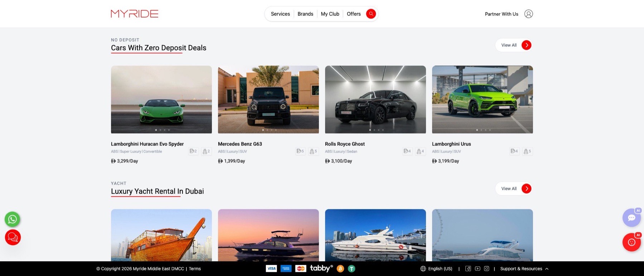Image resolution: width=644 pixels, height=276 pixels.
Task: Open the Brands navigation menu
Action: (x=305, y=14)
